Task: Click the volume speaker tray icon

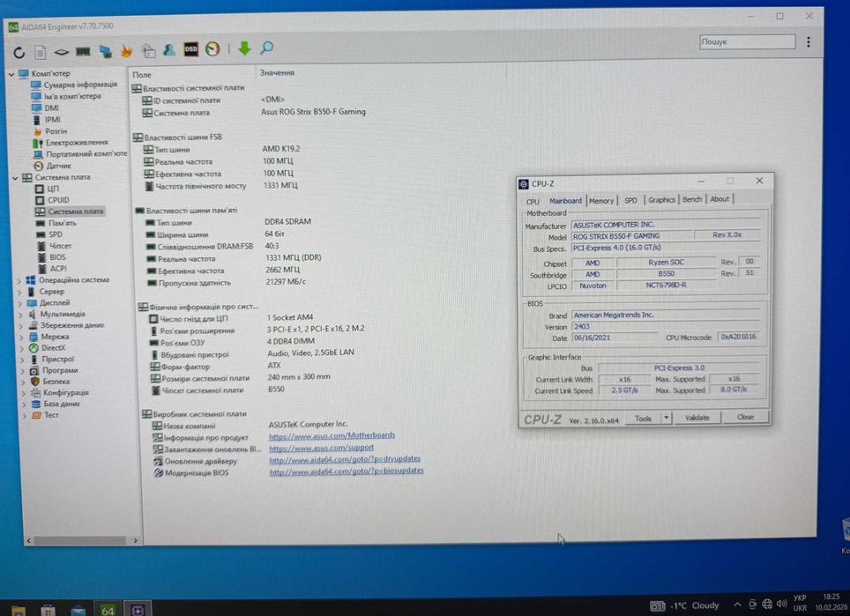Action: click(x=781, y=604)
